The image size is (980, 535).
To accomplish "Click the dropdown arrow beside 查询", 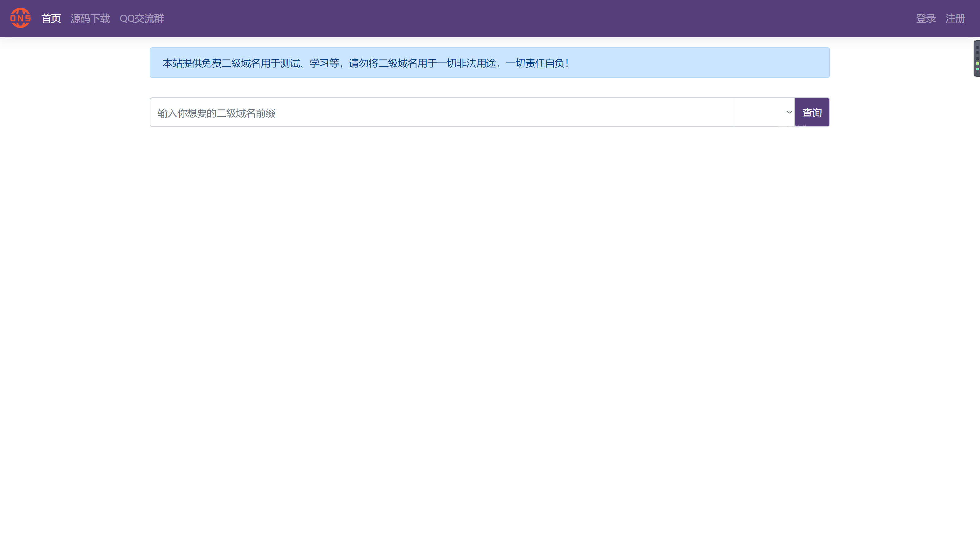I will click(788, 112).
